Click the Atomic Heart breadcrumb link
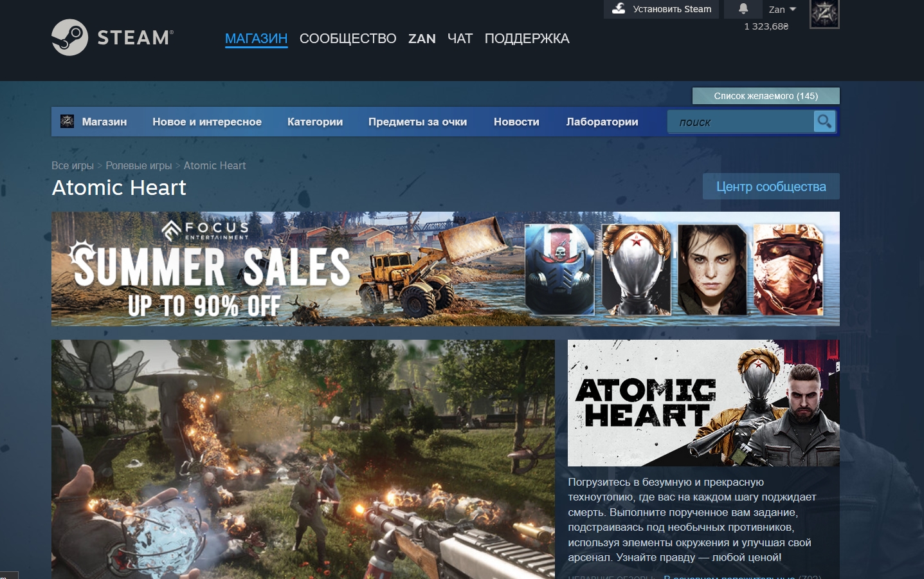Viewport: 924px width, 579px height. [215, 165]
